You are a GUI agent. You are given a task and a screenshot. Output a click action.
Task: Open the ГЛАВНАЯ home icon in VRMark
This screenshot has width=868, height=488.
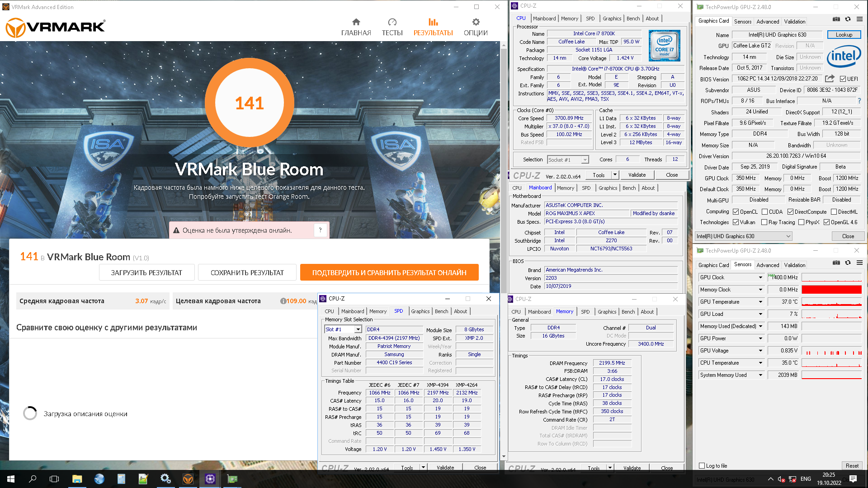point(356,22)
